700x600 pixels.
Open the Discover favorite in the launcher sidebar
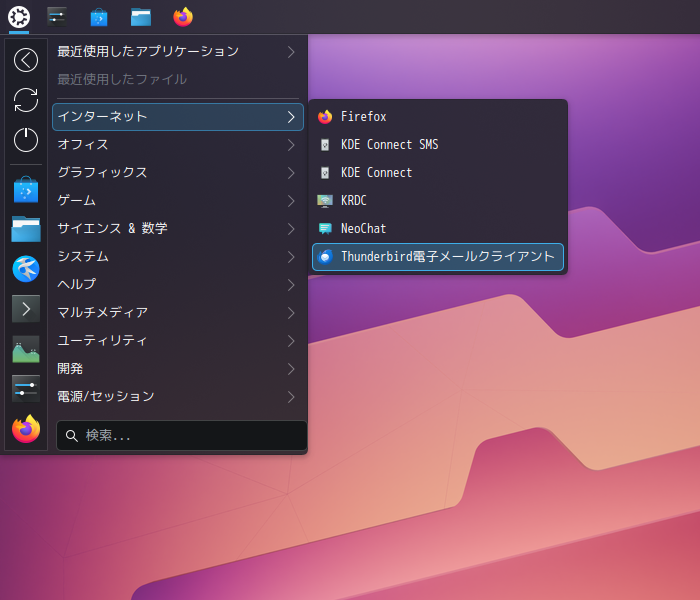click(26, 189)
